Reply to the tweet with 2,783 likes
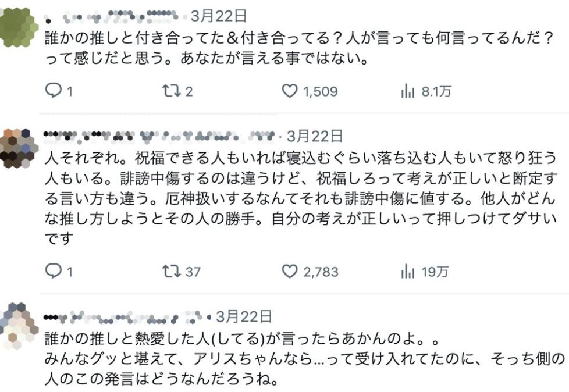 53,272
